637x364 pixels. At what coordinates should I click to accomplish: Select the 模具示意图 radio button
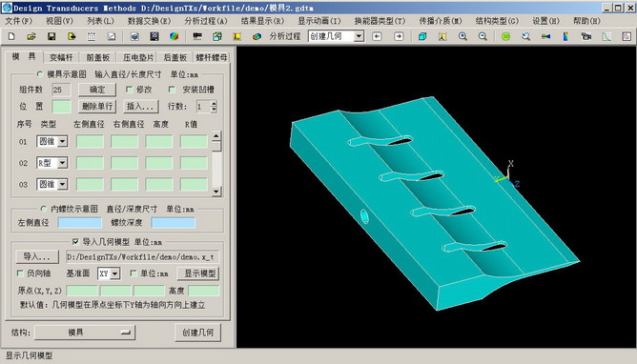tap(40, 74)
